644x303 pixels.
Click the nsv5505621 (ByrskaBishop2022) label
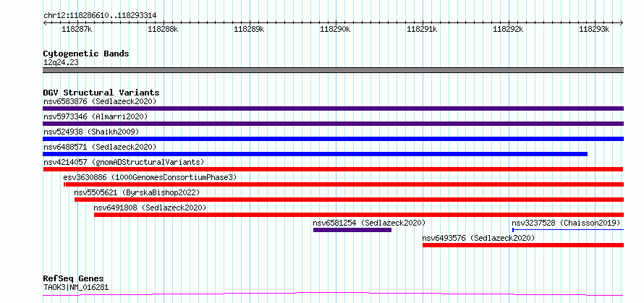click(137, 192)
